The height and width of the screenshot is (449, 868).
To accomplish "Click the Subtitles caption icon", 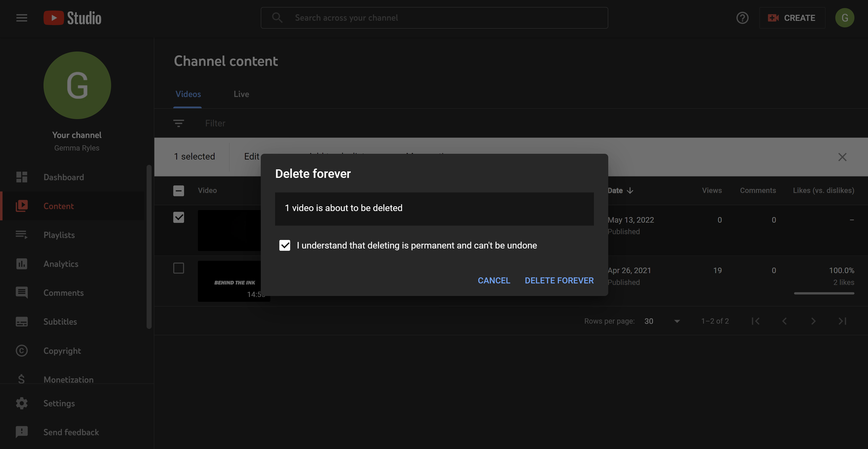I will pos(22,322).
